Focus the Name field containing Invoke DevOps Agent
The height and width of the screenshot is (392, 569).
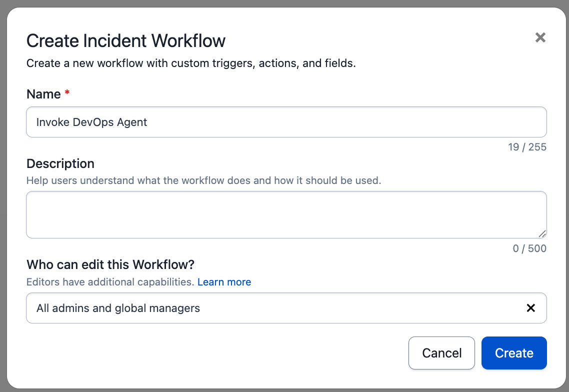tap(286, 122)
